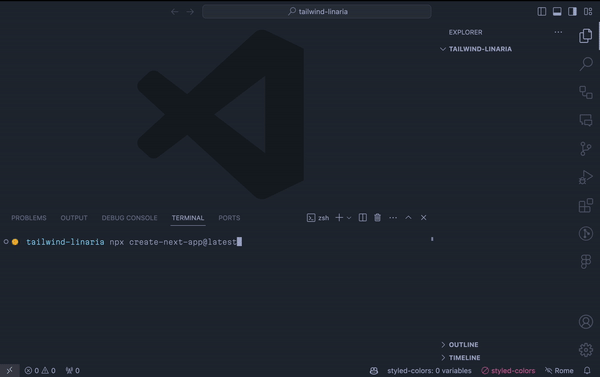Open the Git Graph icon in activity bar

tap(585, 233)
